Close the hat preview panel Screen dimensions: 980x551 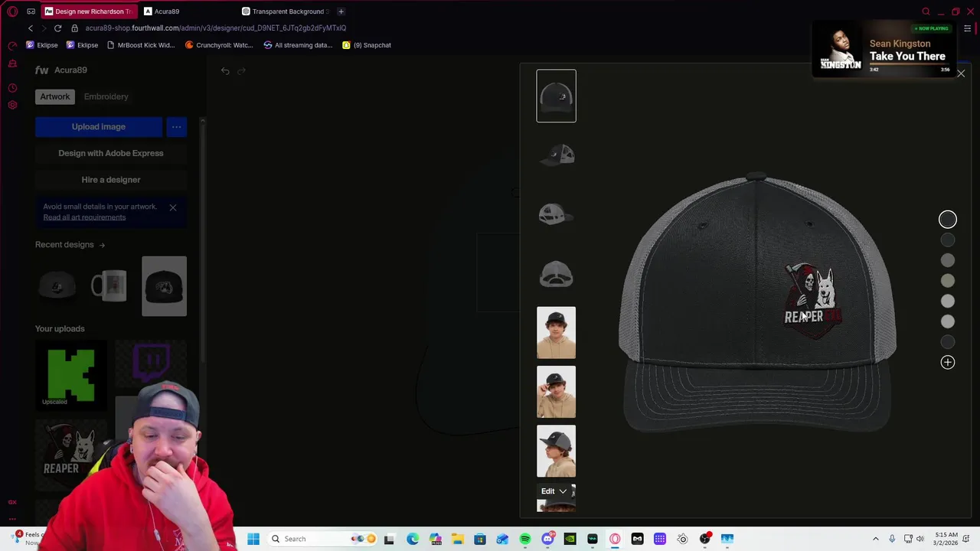(x=961, y=73)
